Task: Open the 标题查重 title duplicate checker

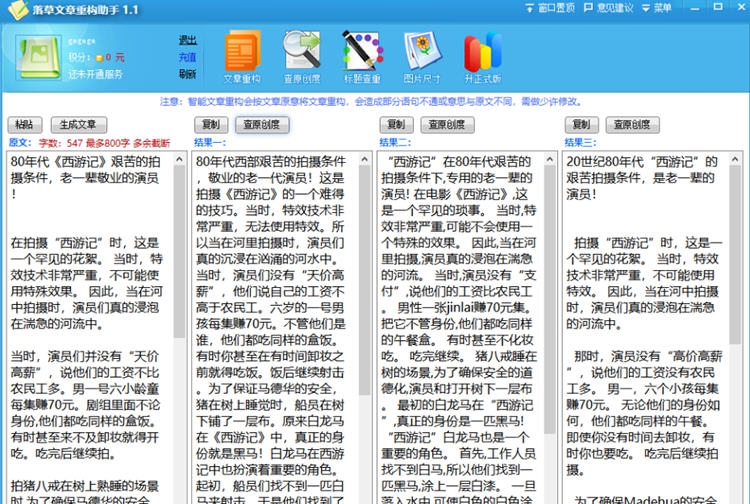Action: [x=362, y=56]
